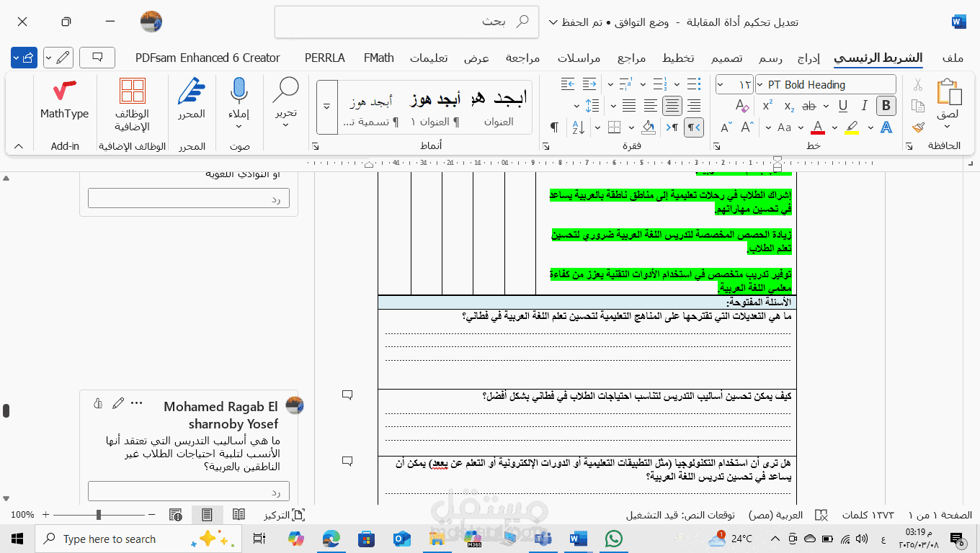
Task: Click the yellow text highlight color button
Action: (x=852, y=127)
